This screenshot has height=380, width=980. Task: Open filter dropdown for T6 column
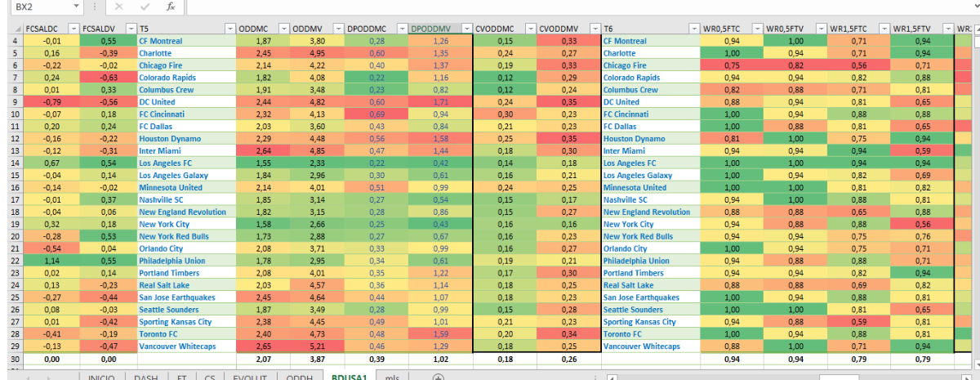[694, 29]
